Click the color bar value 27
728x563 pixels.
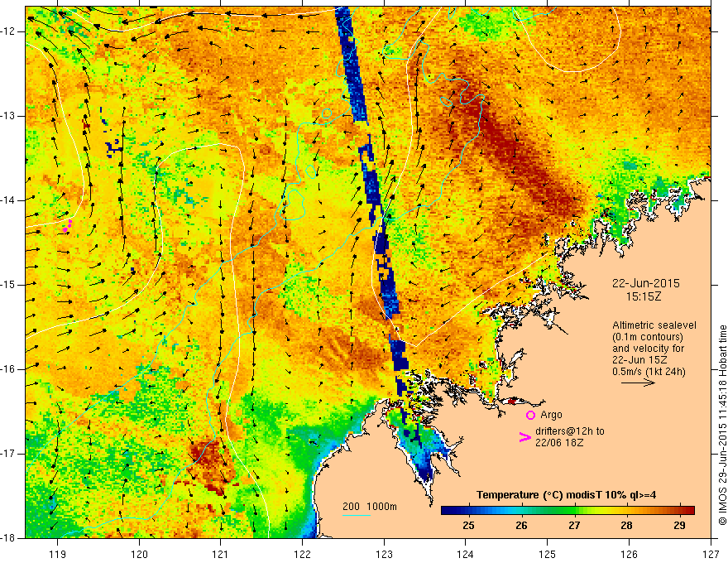pyautogui.click(x=574, y=526)
